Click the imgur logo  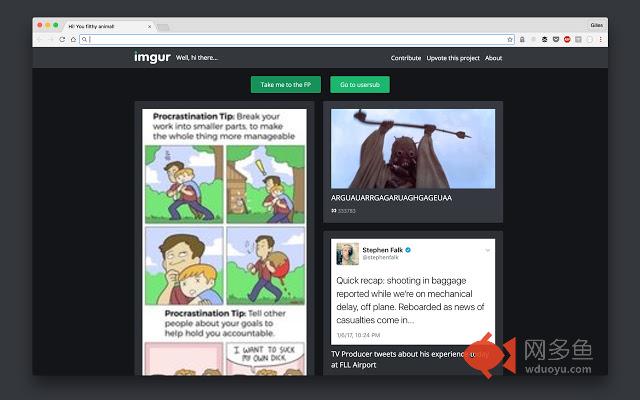(152, 58)
